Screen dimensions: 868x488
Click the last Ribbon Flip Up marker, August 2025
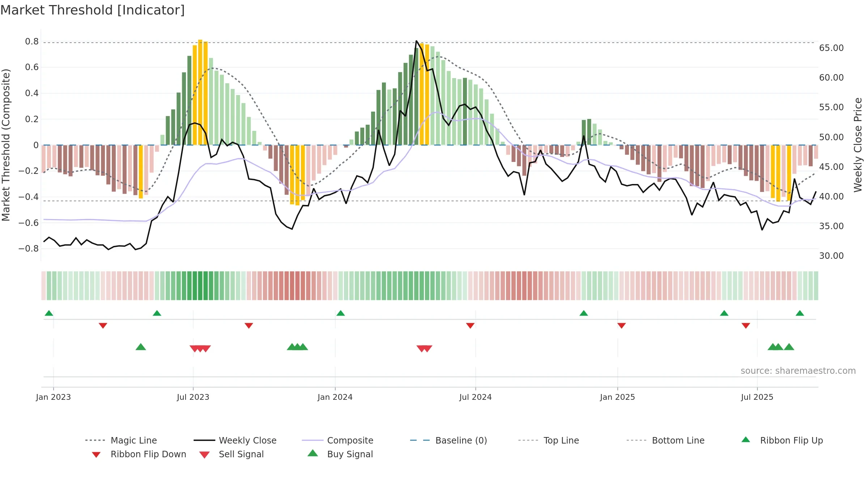800,313
